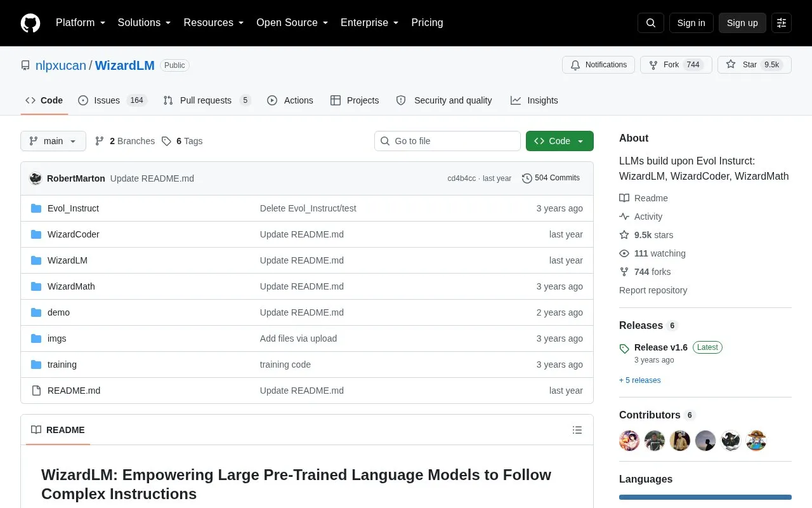Open the + 5 releases link
Viewport: 812px width, 508px height.
pos(640,380)
